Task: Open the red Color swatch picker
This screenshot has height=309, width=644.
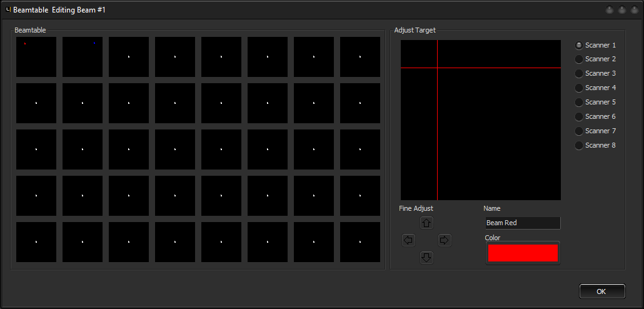Action: (x=523, y=253)
